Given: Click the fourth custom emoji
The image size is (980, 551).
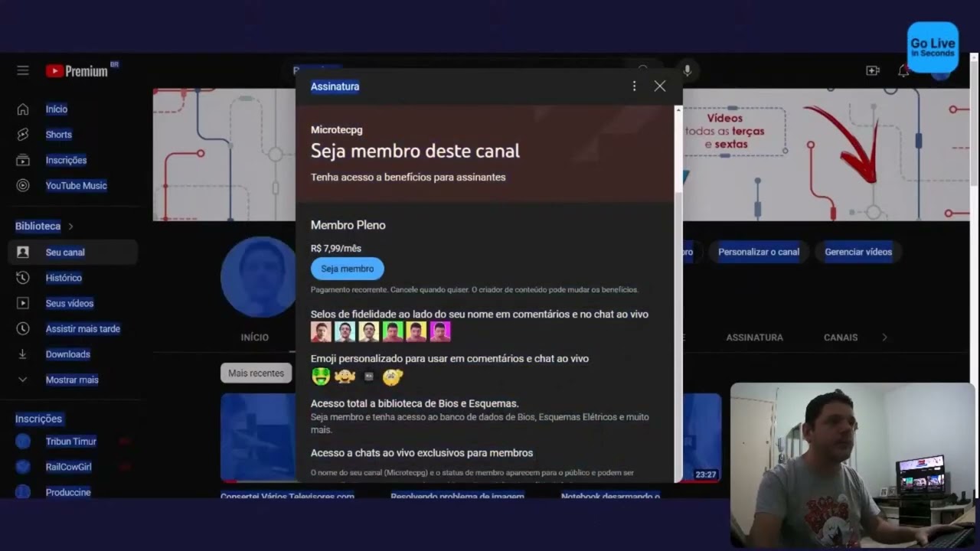Looking at the screenshot, I should 393,377.
